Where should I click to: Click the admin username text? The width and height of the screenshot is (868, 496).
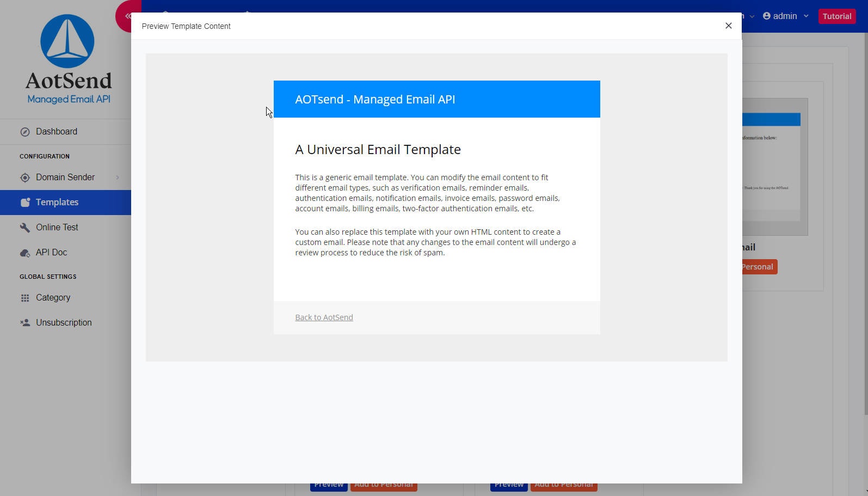tap(785, 16)
